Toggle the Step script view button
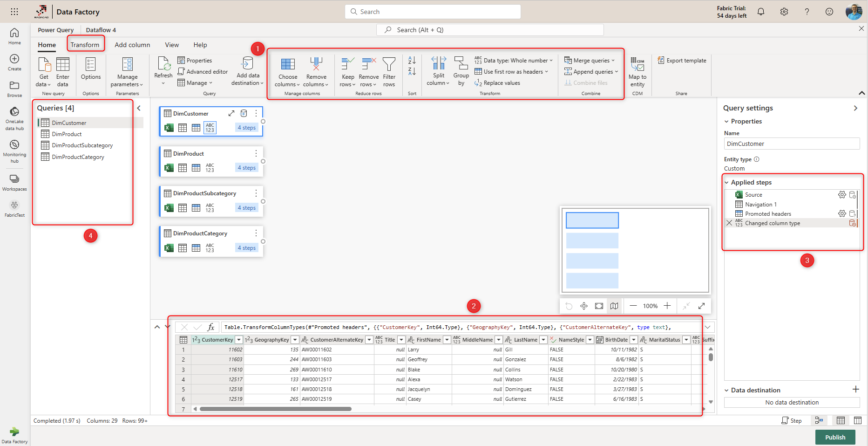The image size is (868, 446). (792, 420)
